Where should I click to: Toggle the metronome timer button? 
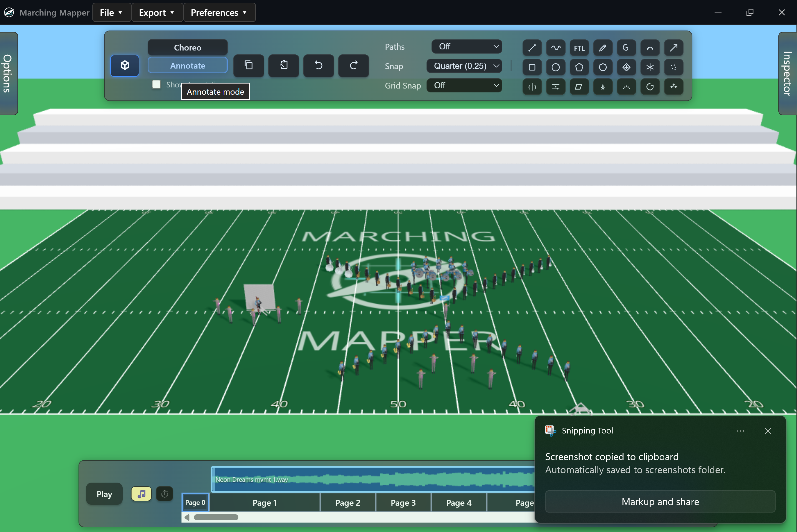(165, 494)
